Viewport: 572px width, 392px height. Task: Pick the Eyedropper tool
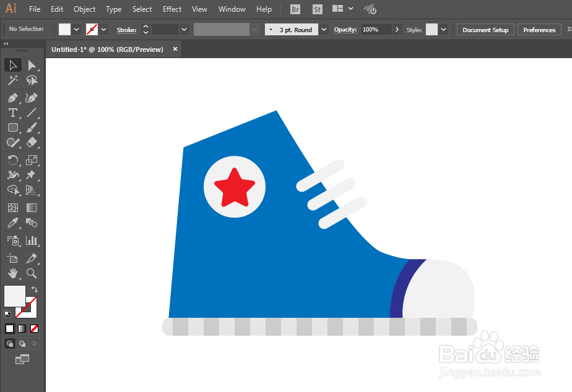[13, 223]
